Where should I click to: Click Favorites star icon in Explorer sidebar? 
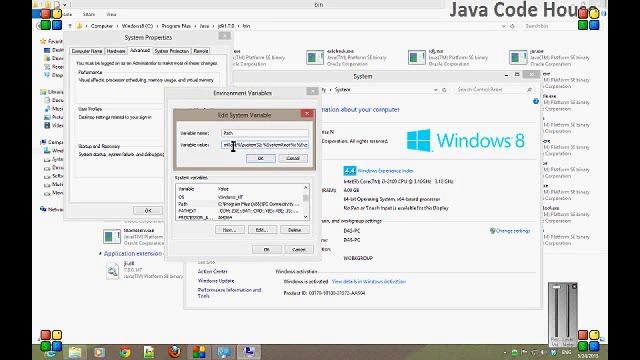tap(43, 42)
